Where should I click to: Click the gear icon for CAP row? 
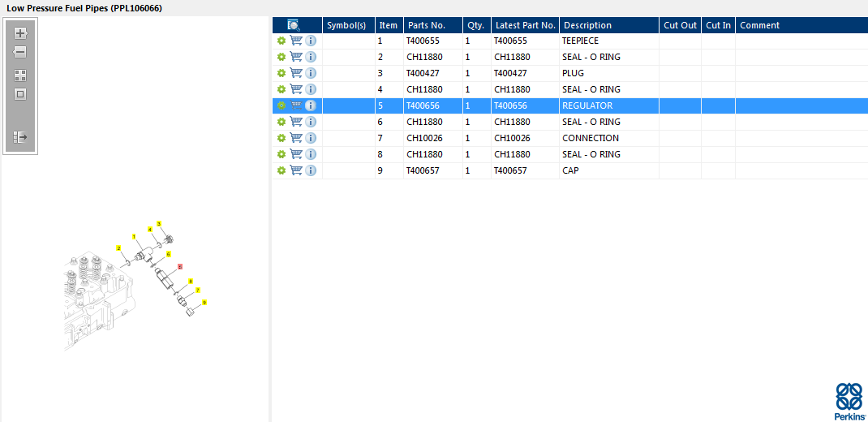[281, 170]
